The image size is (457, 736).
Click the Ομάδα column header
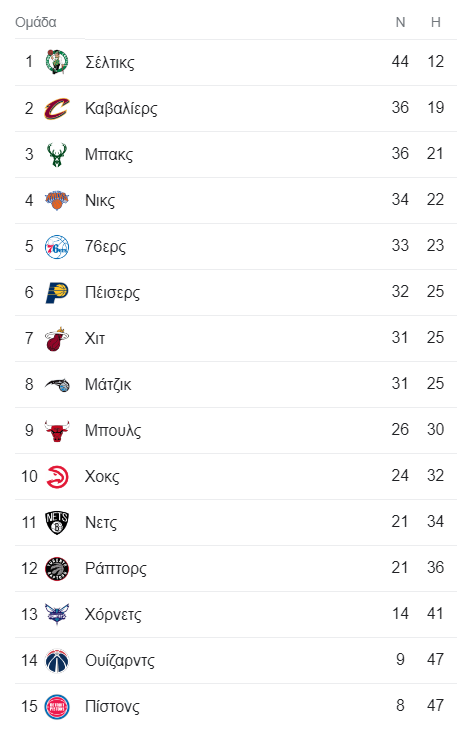36,22
